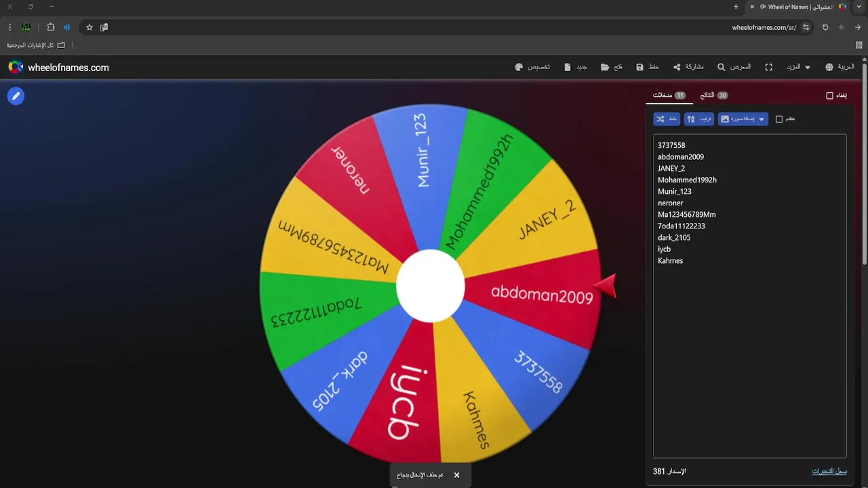The height and width of the screenshot is (488, 868).
Task: Click the page vertical scrollbar
Action: pos(864,163)
